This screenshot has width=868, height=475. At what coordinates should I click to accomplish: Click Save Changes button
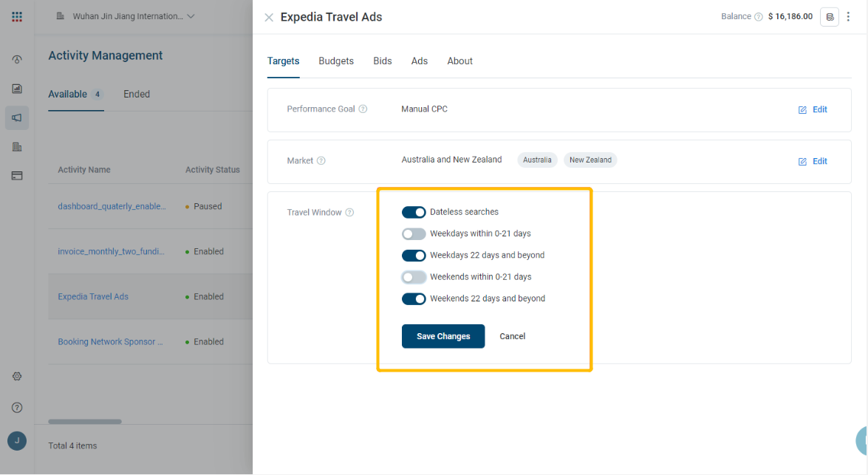click(x=443, y=336)
